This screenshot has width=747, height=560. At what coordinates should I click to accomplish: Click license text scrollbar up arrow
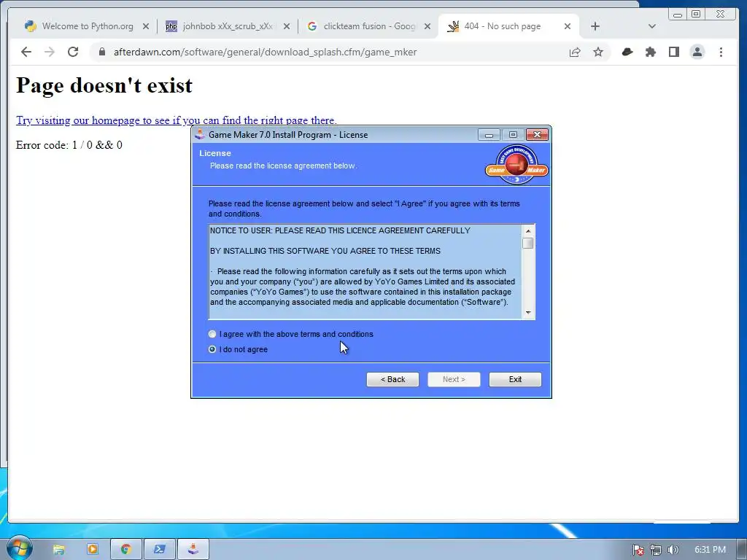(x=528, y=231)
